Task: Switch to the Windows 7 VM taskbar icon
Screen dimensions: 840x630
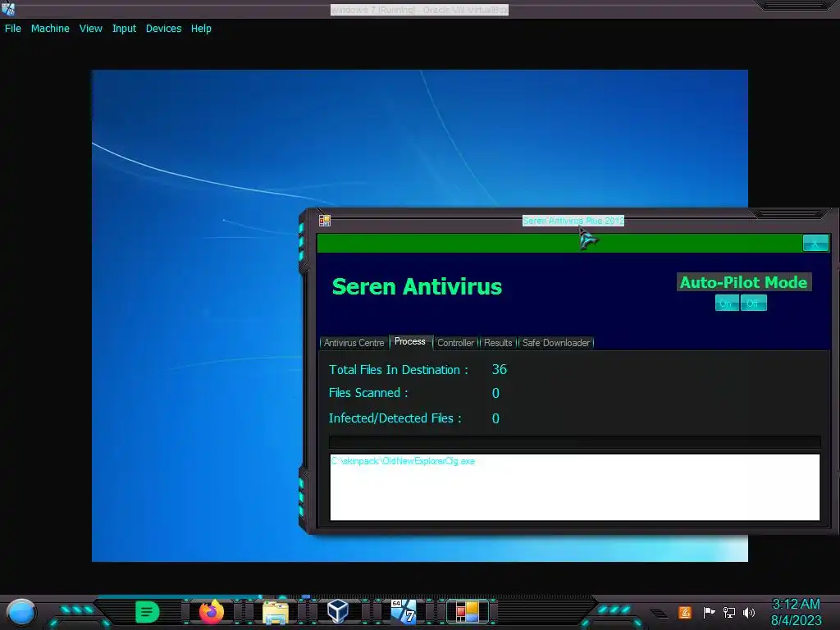Action: click(x=403, y=612)
